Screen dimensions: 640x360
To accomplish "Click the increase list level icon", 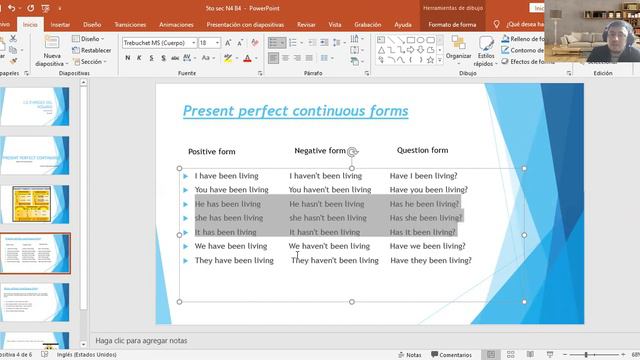I will [324, 42].
